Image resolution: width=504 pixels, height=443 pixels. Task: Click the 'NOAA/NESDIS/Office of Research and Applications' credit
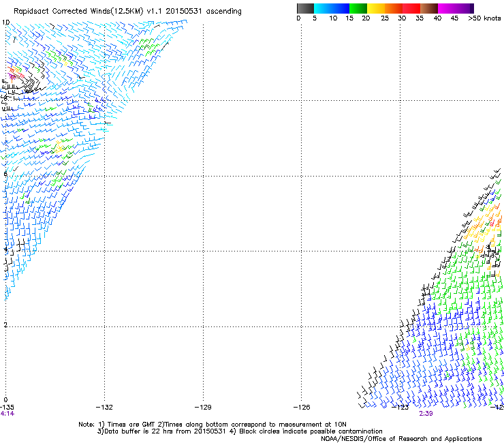(401, 439)
